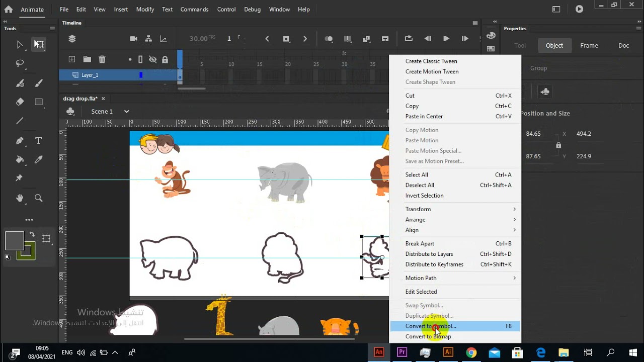
Task: Create a new layer folder
Action: pos(87,59)
